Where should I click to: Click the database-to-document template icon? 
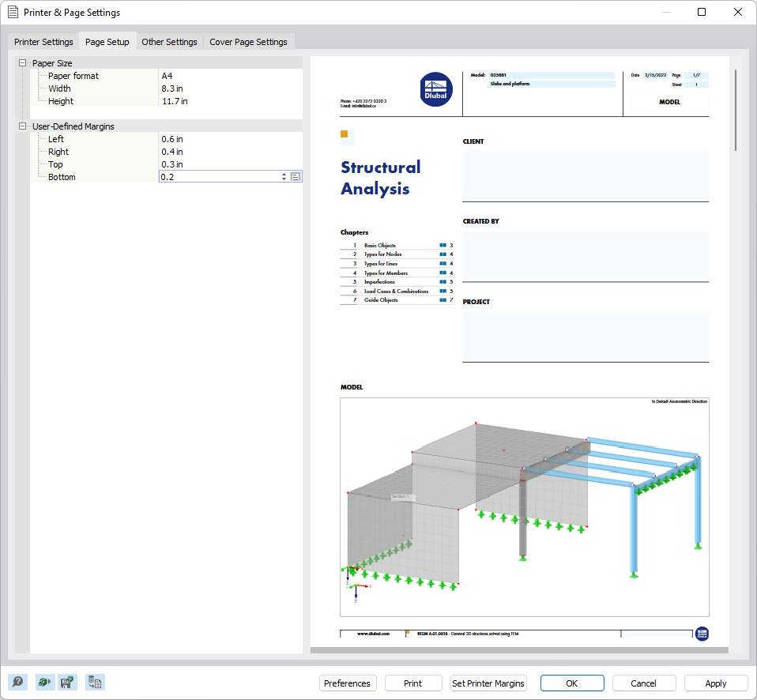coord(95,682)
